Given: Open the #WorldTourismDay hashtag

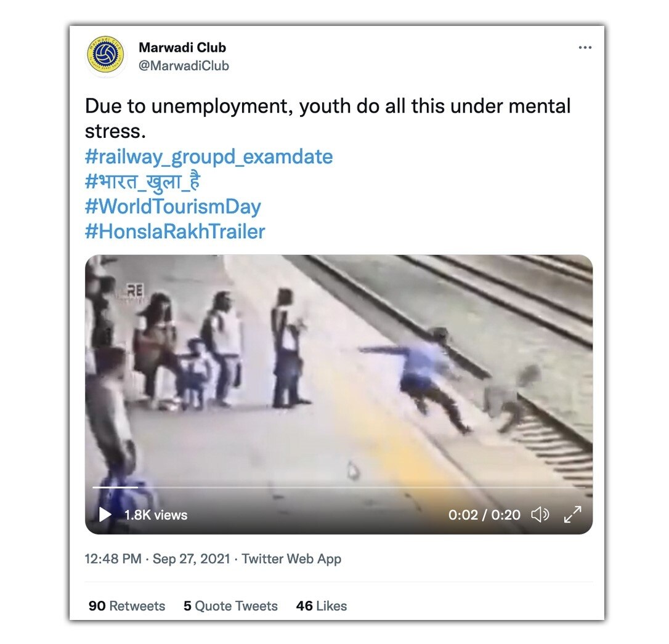Looking at the screenshot, I should coord(173,206).
